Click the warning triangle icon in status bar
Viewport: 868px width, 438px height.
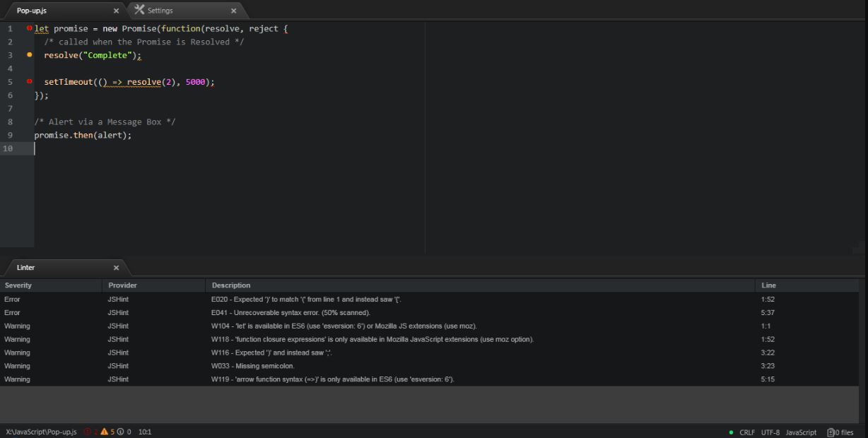(x=104, y=432)
